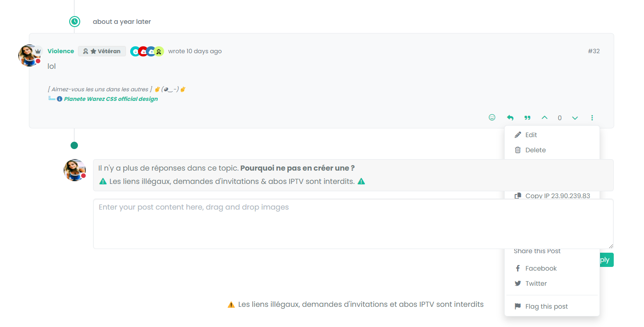The height and width of the screenshot is (327, 644).
Task: Downvote the post by Violence
Action: (x=575, y=118)
